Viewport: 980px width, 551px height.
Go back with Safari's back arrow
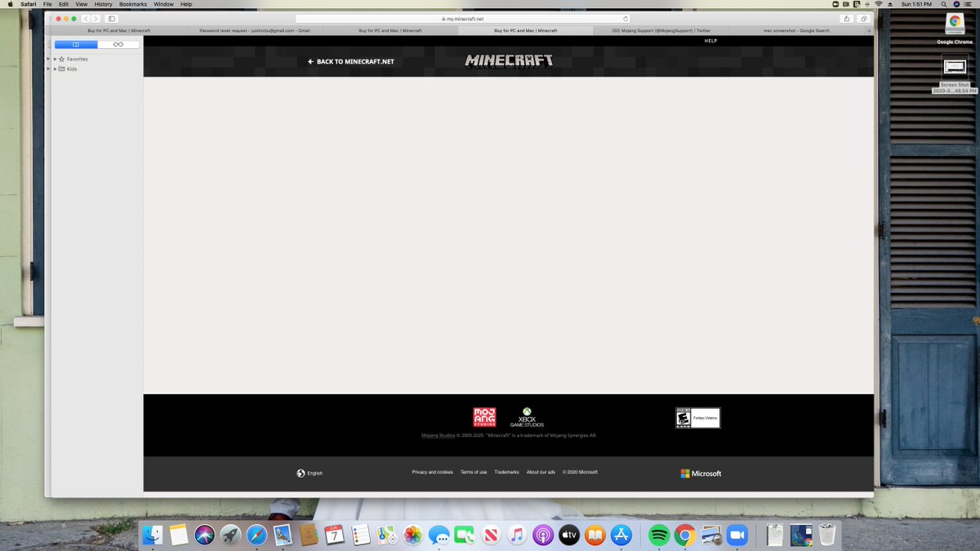pos(86,18)
